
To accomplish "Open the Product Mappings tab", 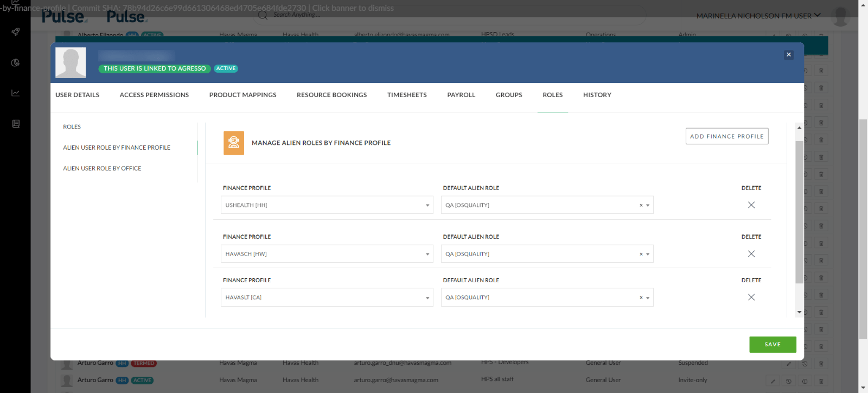I will [x=242, y=95].
